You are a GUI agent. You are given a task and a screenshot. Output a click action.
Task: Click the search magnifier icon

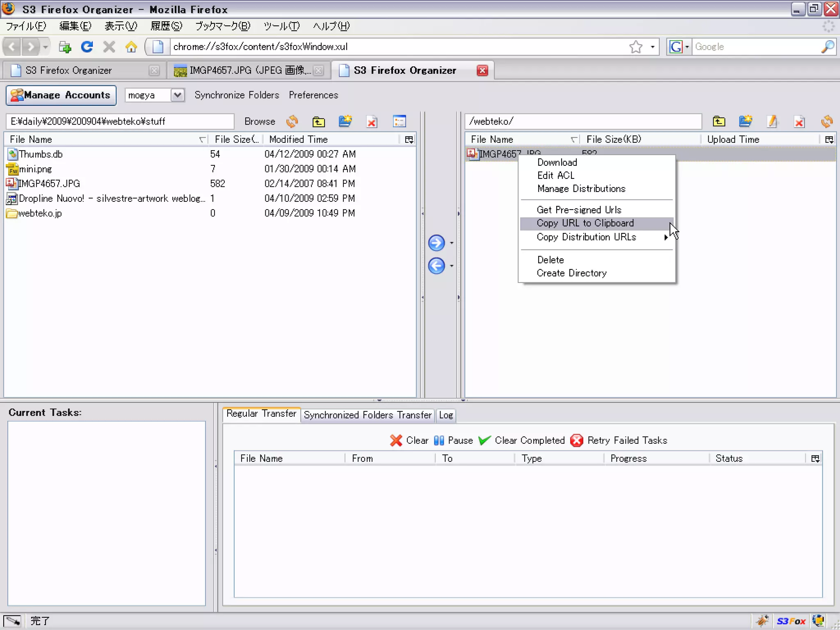point(827,47)
